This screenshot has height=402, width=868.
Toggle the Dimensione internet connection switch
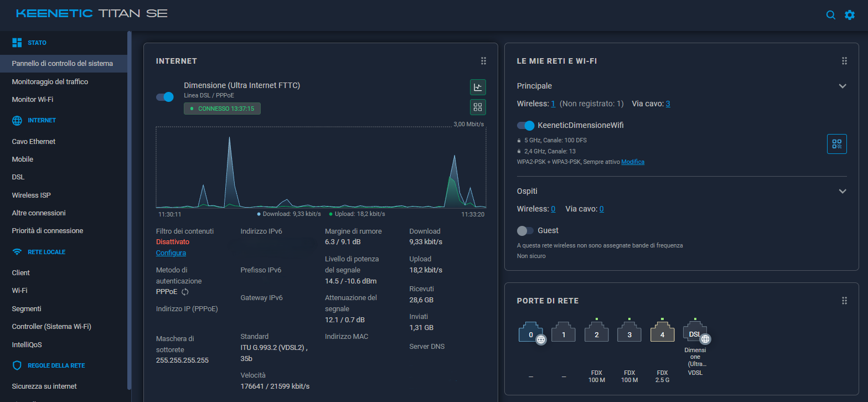click(x=165, y=97)
